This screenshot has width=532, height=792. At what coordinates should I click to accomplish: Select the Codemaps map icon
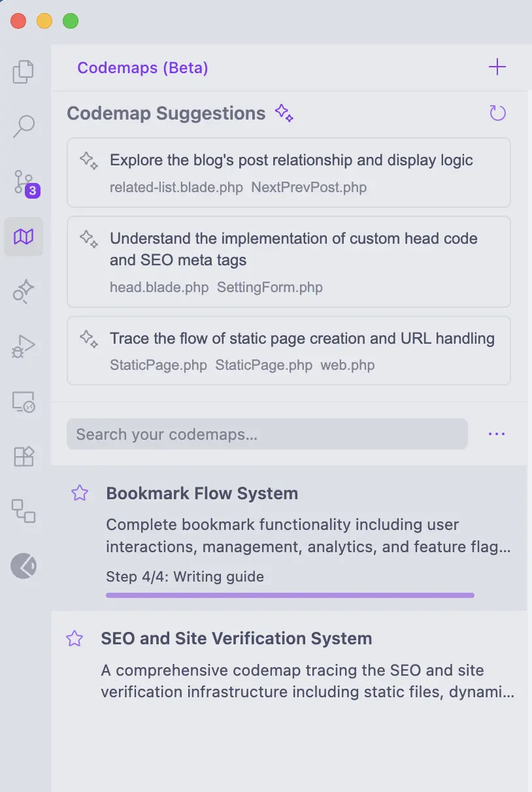pos(24,237)
